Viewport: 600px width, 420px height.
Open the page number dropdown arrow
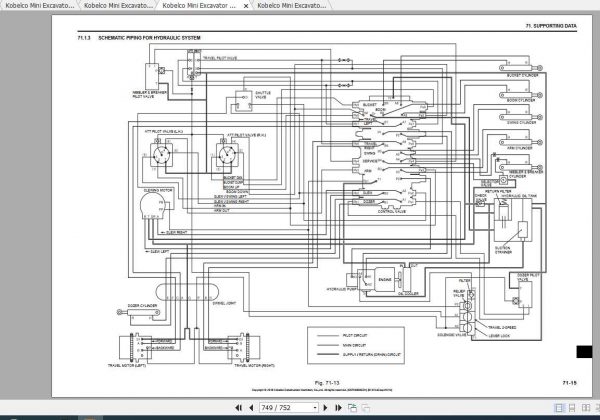click(315, 408)
